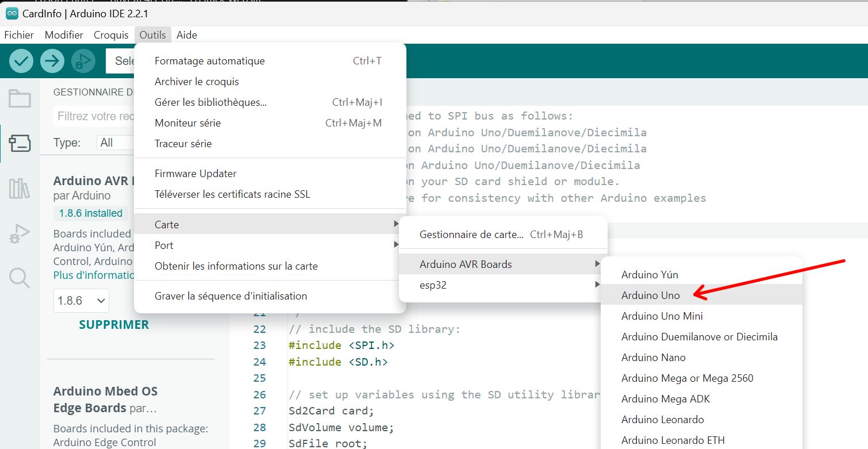Select Arduino Yún board
Viewport: 868px width, 449px height.
click(701, 275)
